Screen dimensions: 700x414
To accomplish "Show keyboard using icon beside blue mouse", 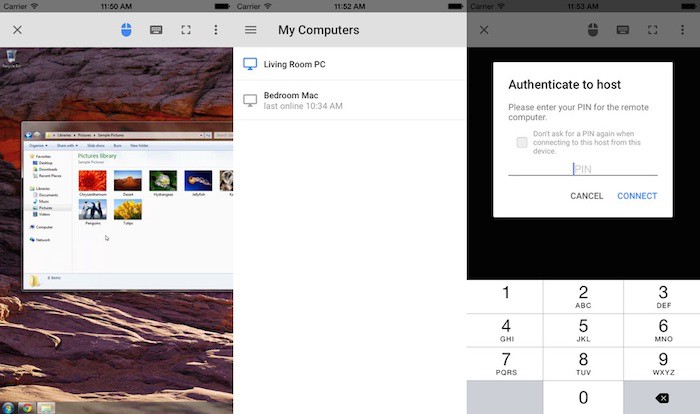I will [156, 30].
